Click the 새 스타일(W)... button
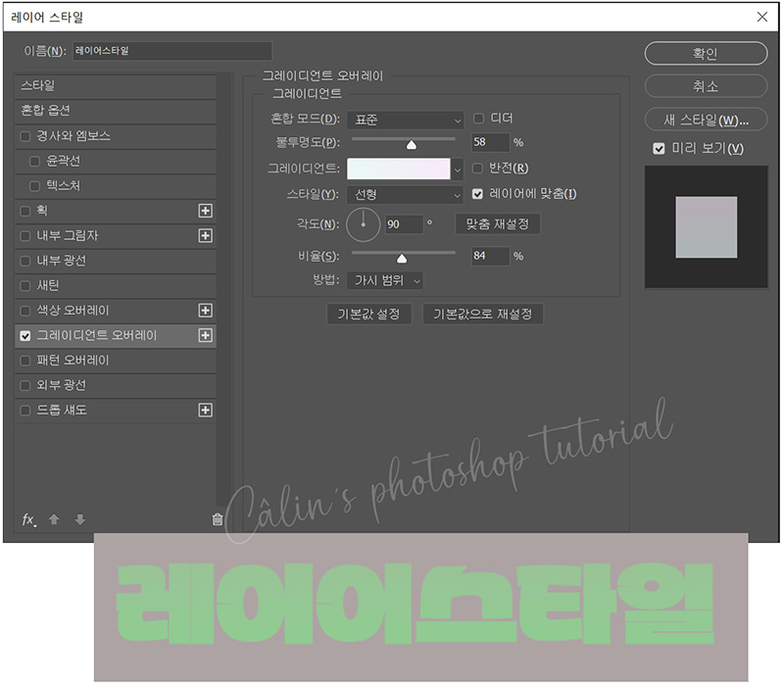The height and width of the screenshot is (687, 784). [706, 120]
